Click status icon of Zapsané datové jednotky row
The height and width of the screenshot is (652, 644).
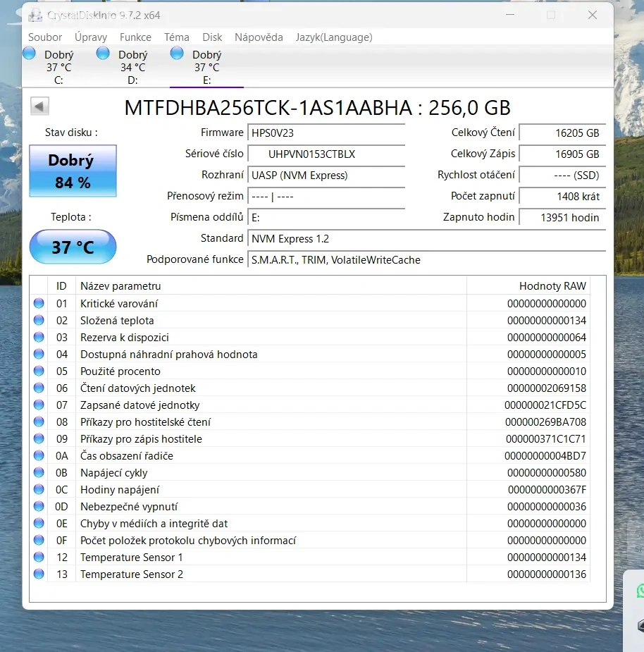click(x=39, y=405)
